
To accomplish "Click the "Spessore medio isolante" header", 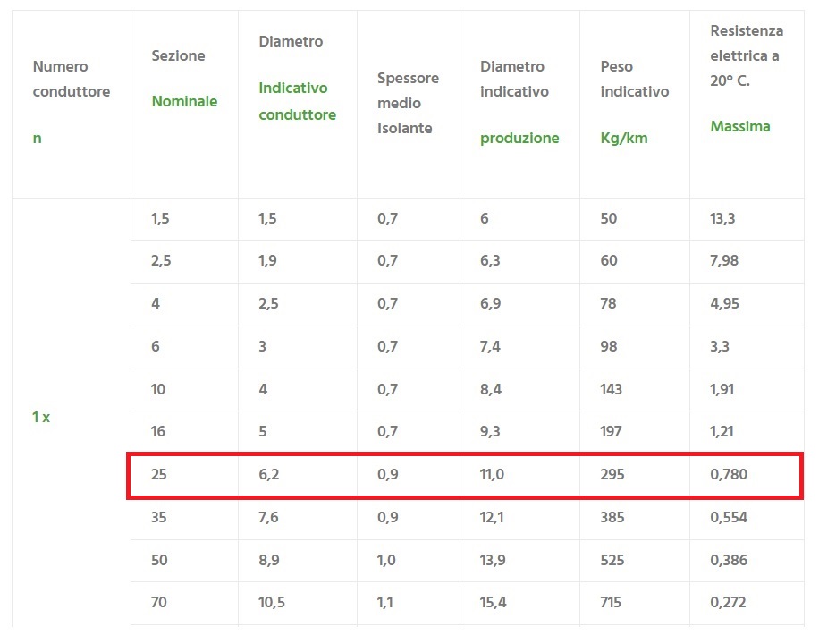I will click(408, 103).
